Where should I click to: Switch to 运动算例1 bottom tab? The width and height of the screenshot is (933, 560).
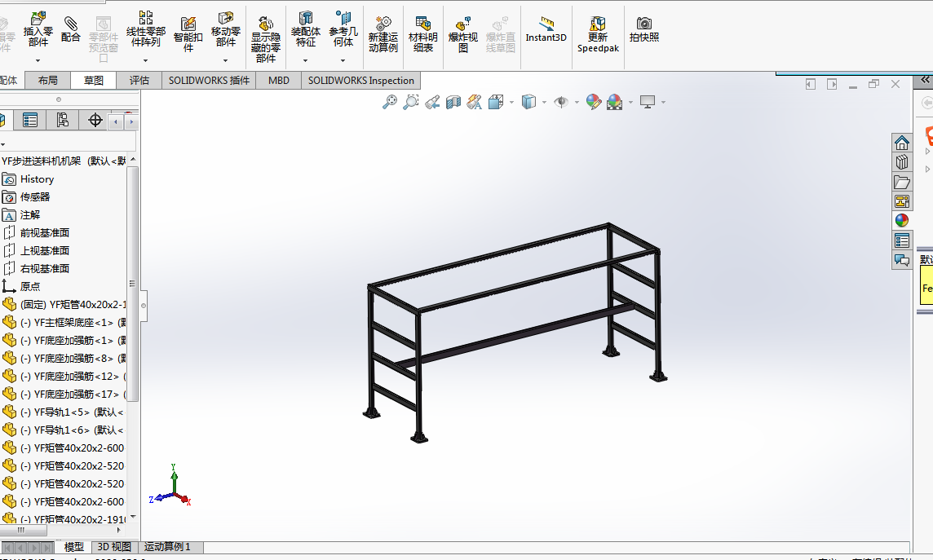tap(167, 547)
